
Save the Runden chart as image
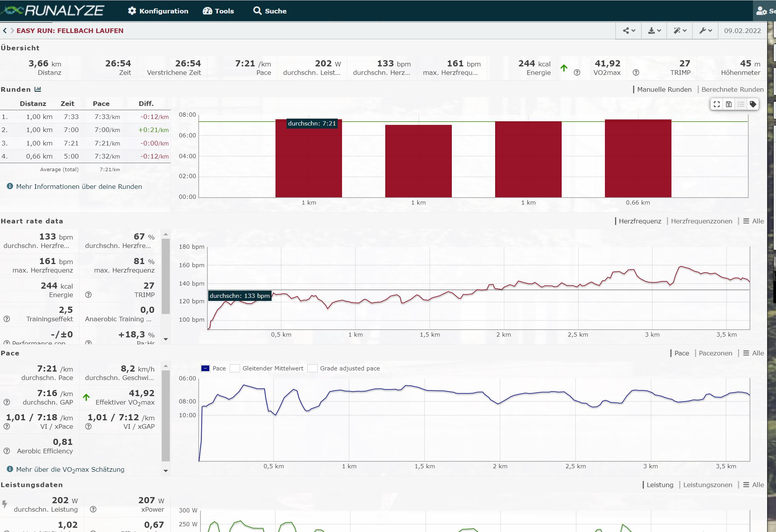point(729,104)
